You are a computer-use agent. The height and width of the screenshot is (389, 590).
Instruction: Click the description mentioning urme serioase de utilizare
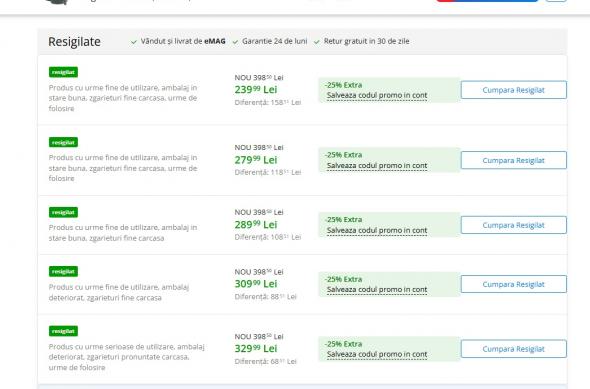[x=126, y=357]
